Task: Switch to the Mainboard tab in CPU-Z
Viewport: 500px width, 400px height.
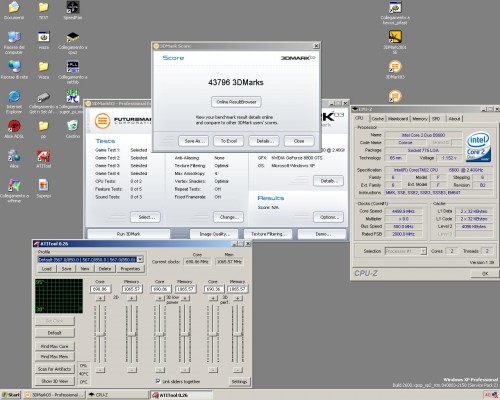Action: [398, 119]
